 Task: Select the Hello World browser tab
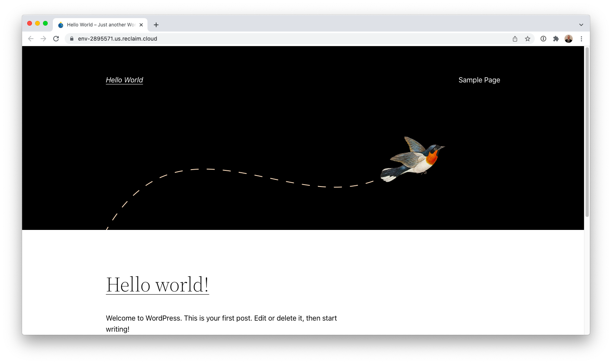click(101, 25)
